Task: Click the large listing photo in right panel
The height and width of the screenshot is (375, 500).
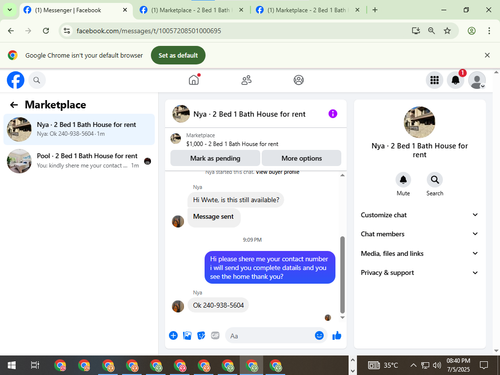Action: pyautogui.click(x=419, y=122)
